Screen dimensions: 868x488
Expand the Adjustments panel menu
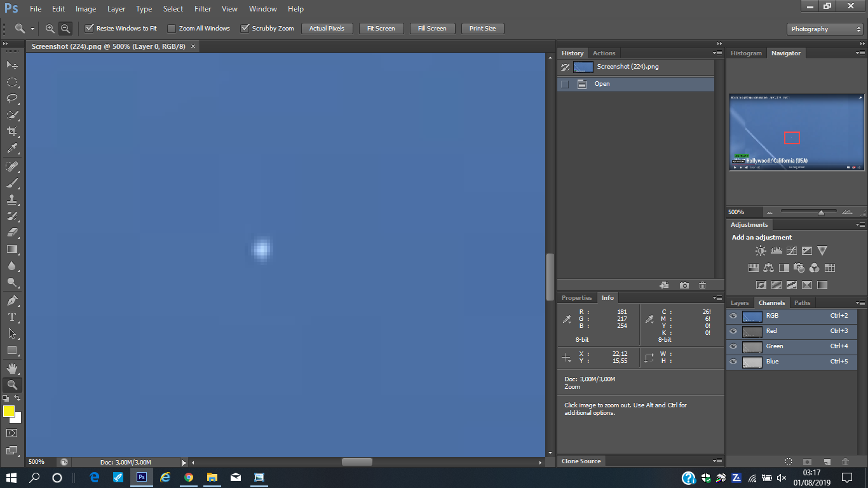point(860,225)
